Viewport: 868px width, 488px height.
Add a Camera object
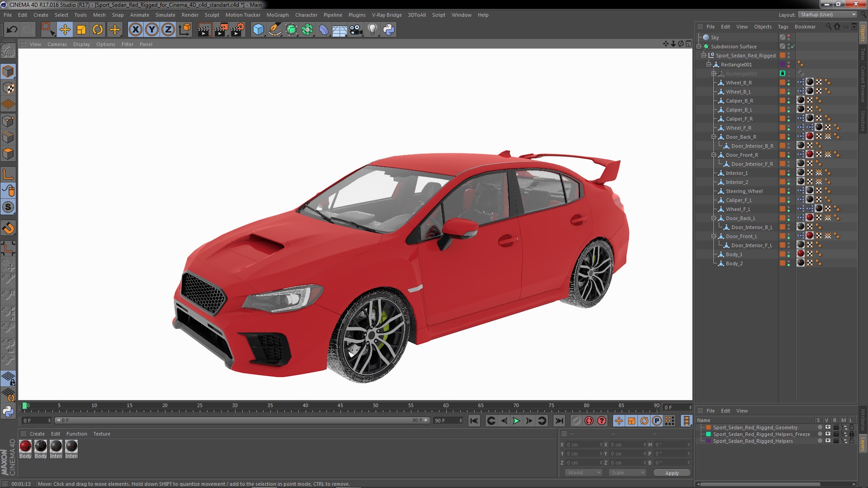(356, 30)
